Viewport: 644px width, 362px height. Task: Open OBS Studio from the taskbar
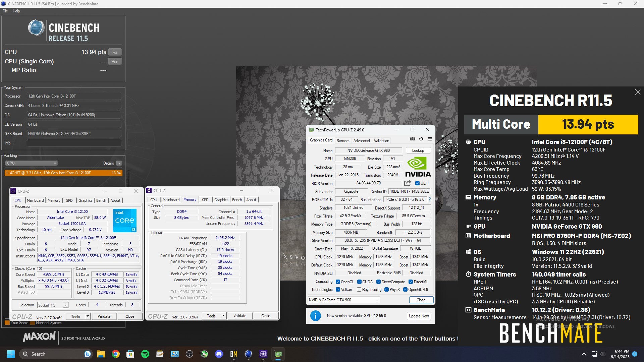[190, 354]
